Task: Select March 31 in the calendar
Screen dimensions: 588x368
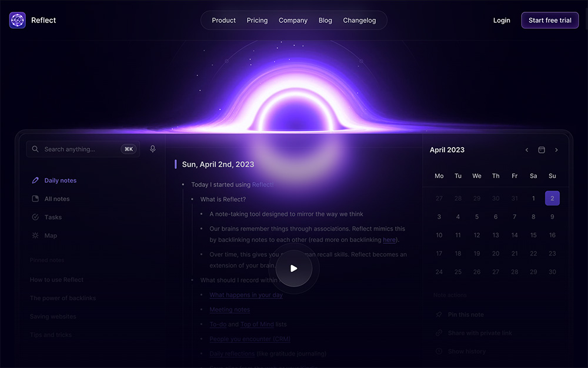Action: (x=514, y=198)
